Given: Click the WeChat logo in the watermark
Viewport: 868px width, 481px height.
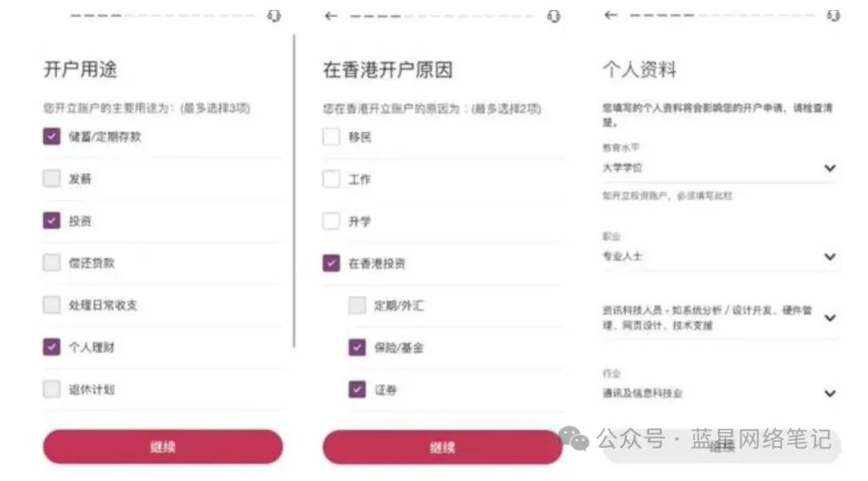Looking at the screenshot, I should pyautogui.click(x=574, y=438).
